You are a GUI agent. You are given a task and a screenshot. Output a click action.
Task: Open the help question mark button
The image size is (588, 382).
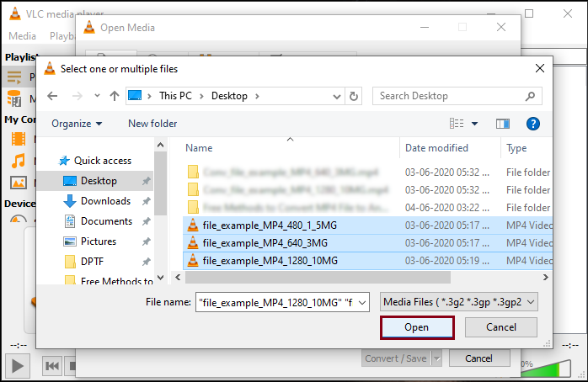pyautogui.click(x=533, y=124)
